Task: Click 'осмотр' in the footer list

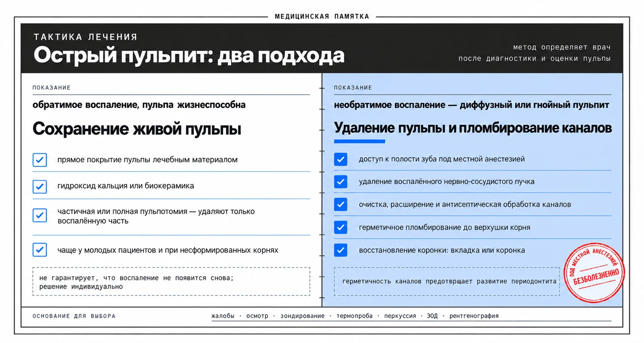Action: [x=257, y=316]
